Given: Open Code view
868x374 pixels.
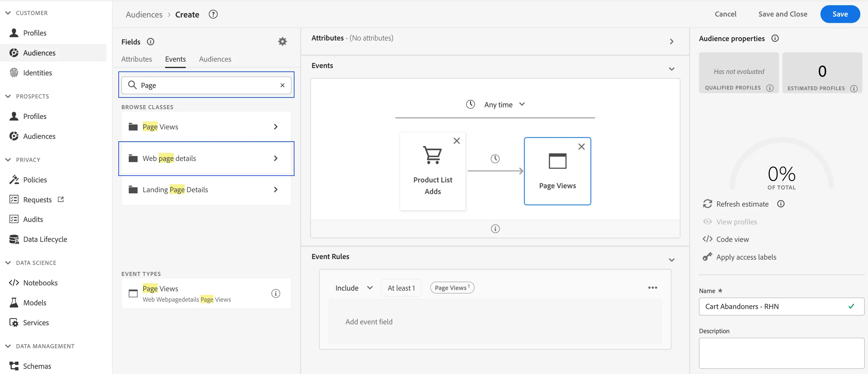Looking at the screenshot, I should pyautogui.click(x=725, y=239).
